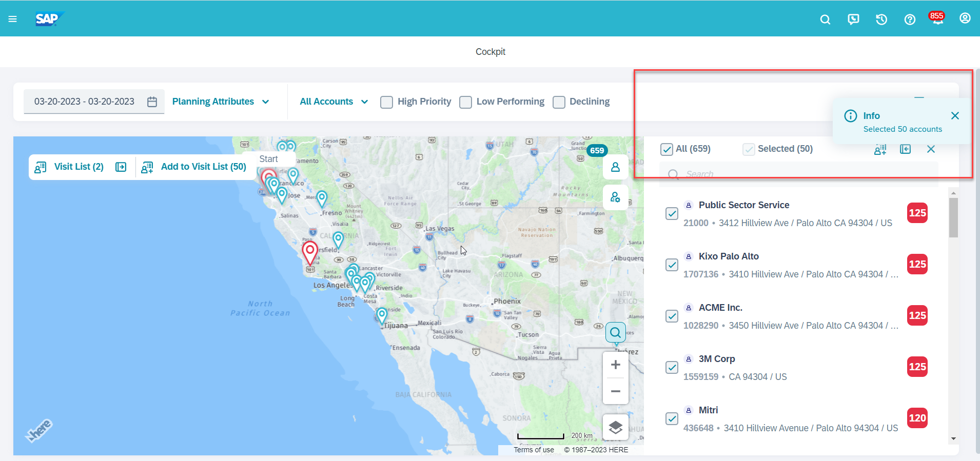Open 3M Corp account name
The height and width of the screenshot is (461, 980).
point(717,359)
